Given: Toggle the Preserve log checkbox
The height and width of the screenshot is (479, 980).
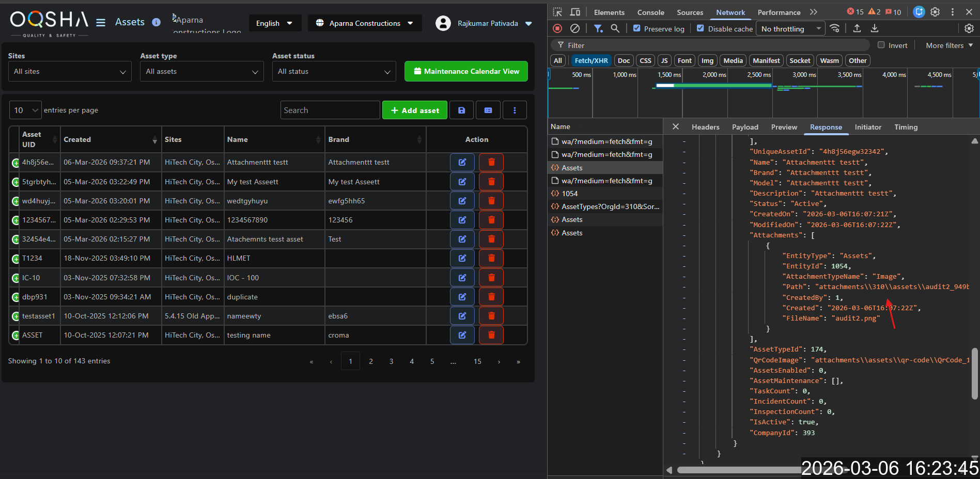Looking at the screenshot, I should click(x=636, y=28).
